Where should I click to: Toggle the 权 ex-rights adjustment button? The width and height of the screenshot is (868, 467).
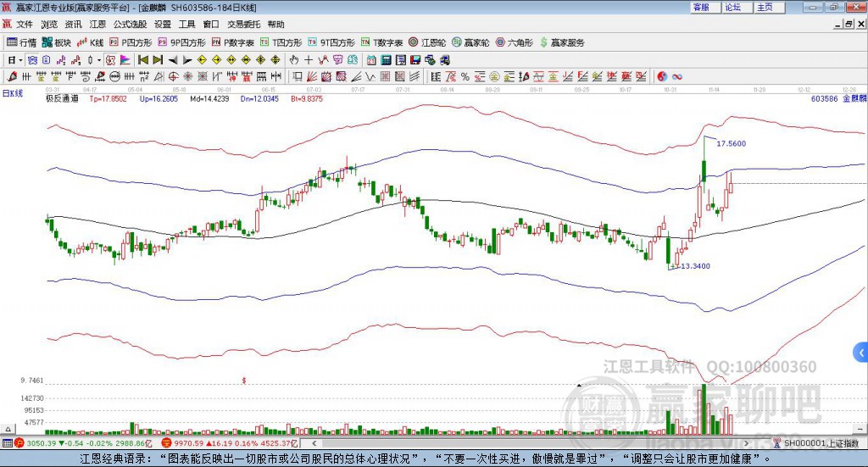pyautogui.click(x=110, y=60)
